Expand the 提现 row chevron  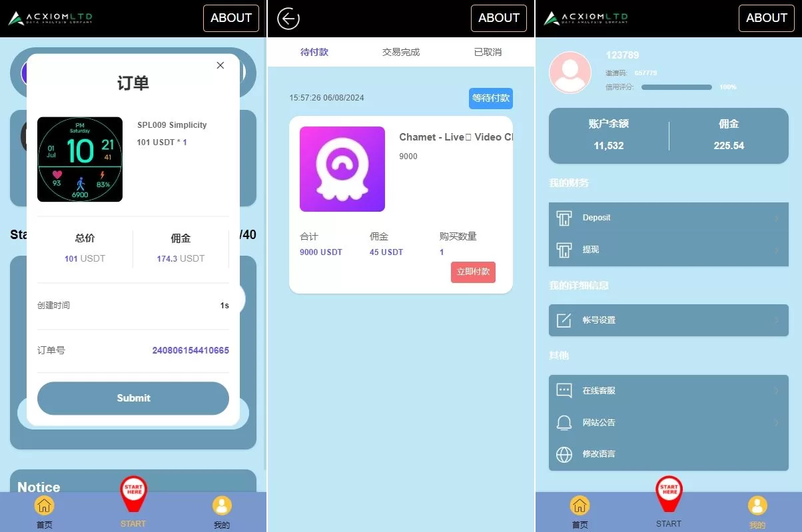point(777,250)
